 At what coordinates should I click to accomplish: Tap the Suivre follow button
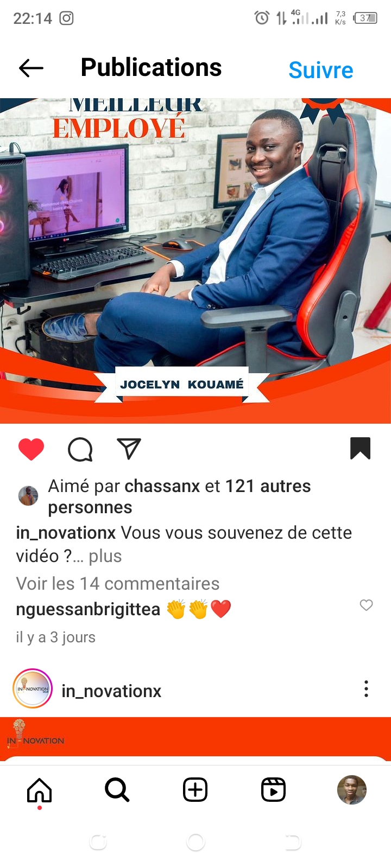pyautogui.click(x=321, y=70)
